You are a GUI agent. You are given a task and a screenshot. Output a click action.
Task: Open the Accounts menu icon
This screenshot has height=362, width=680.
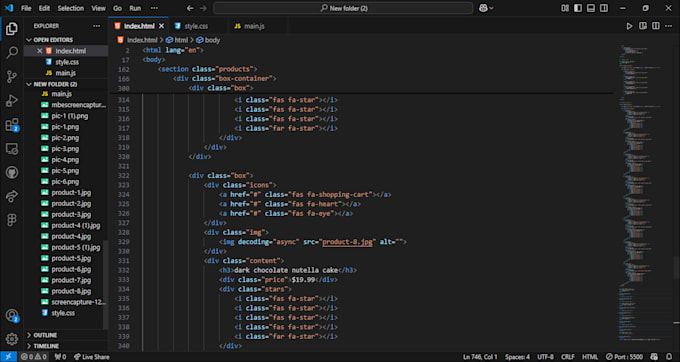pos(12,316)
